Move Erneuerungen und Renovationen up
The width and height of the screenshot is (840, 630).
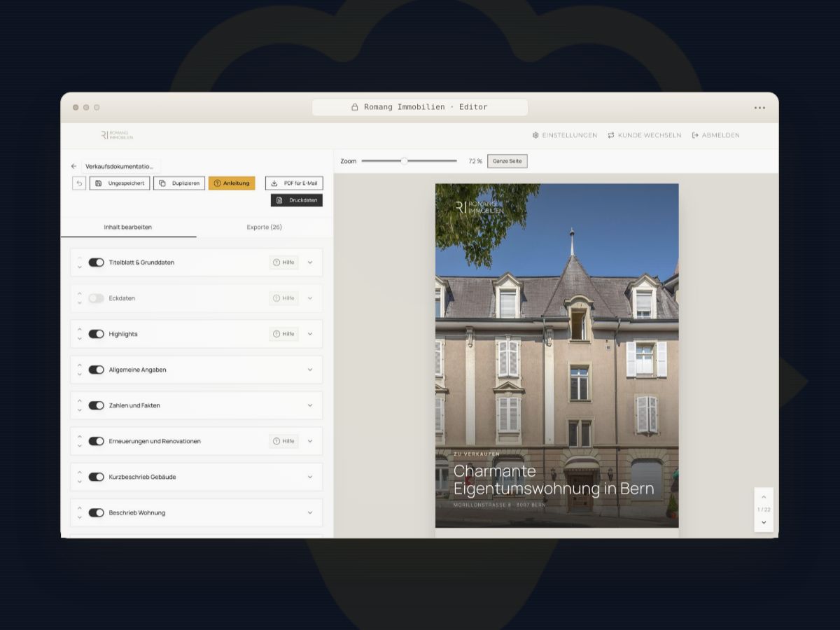pyautogui.click(x=80, y=437)
